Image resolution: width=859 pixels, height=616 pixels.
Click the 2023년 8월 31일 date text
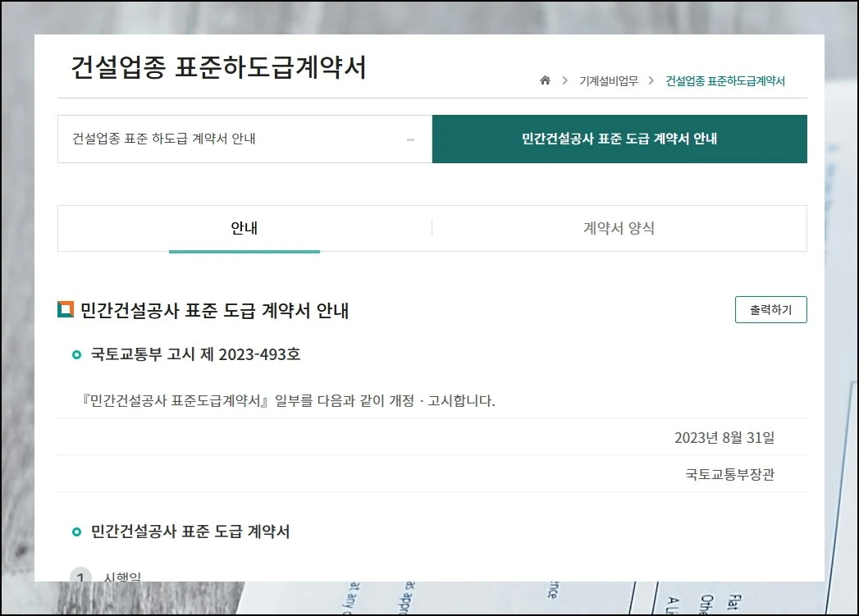coord(724,437)
